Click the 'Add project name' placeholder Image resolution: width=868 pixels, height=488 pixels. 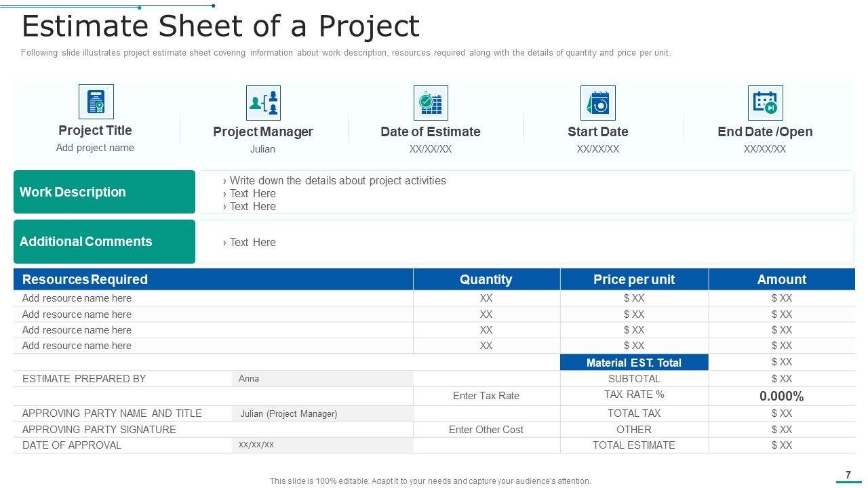95,148
